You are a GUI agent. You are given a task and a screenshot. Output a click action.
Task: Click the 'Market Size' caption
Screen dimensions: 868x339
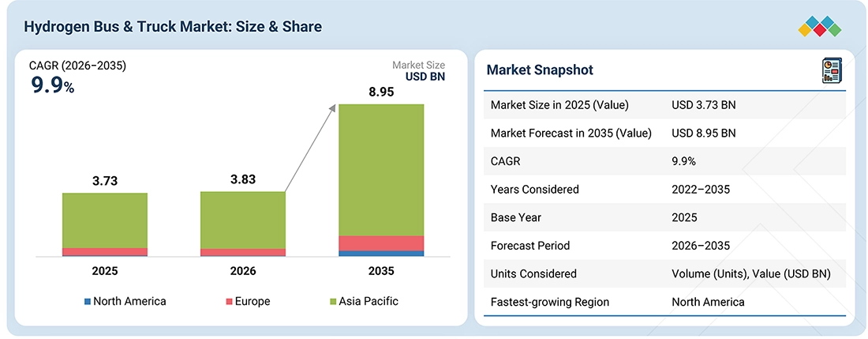tap(418, 66)
